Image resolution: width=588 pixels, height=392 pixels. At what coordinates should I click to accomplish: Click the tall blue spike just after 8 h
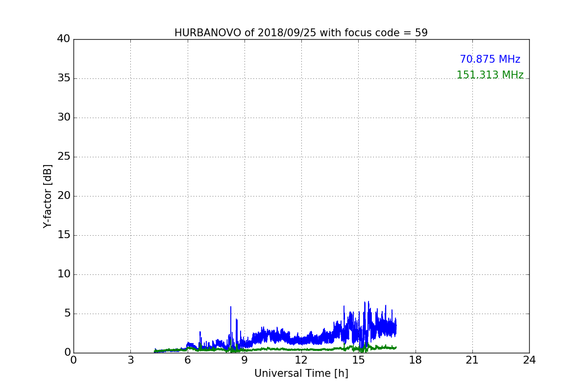click(x=231, y=328)
